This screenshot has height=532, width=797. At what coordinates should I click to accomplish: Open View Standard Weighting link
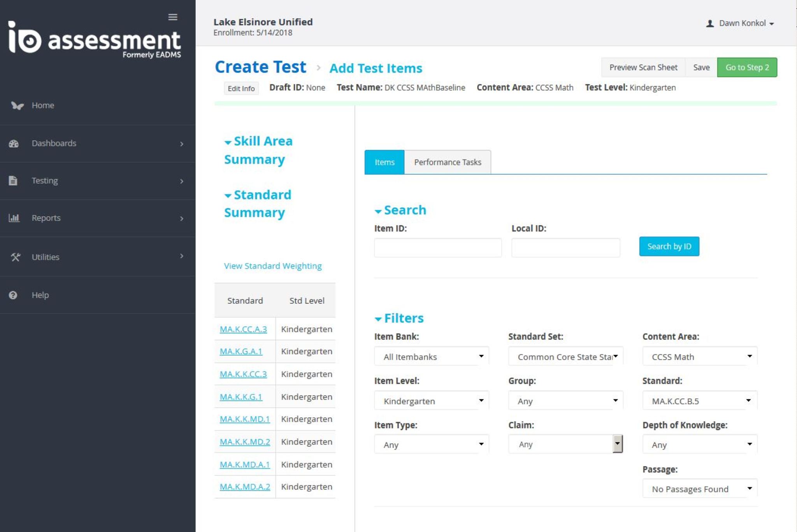tap(272, 266)
